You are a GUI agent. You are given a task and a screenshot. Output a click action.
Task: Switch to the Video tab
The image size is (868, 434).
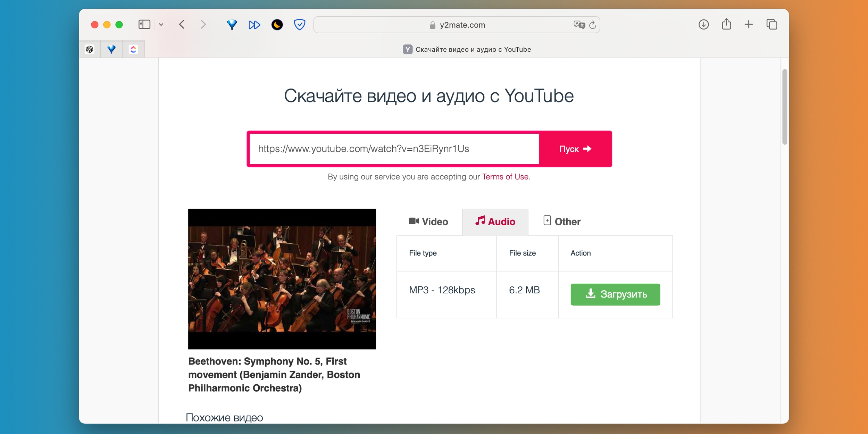point(428,222)
